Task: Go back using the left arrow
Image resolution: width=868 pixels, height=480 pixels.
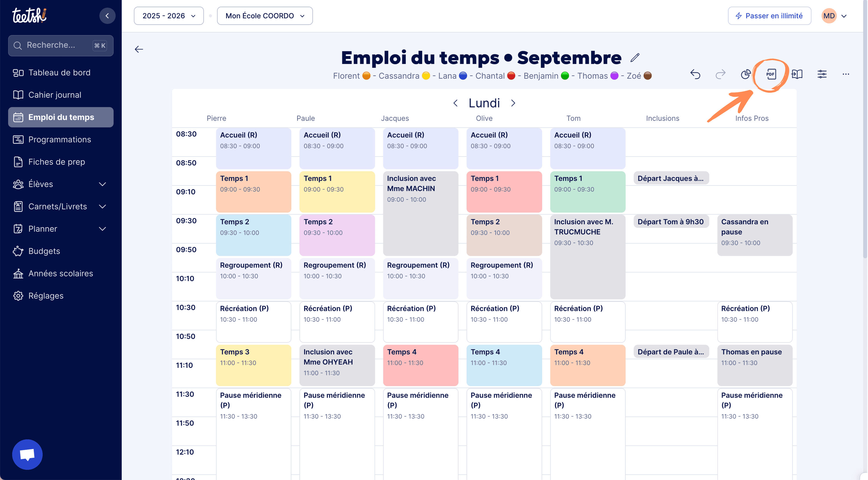Action: (x=139, y=49)
